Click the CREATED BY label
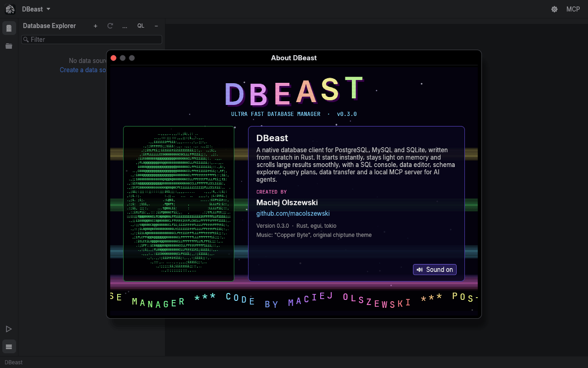588x368 pixels. pos(271,192)
